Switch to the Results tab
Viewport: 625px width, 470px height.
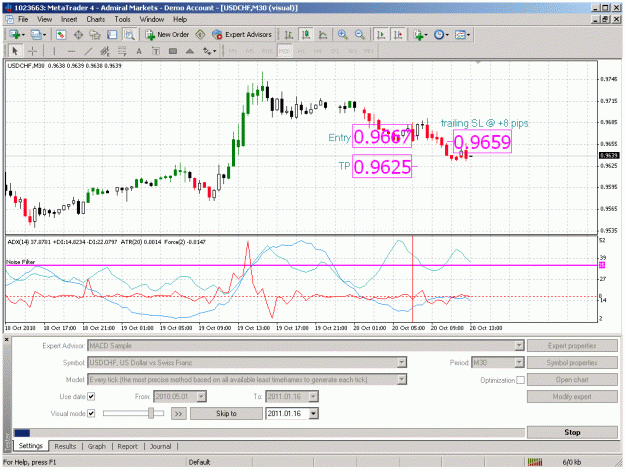[65, 446]
